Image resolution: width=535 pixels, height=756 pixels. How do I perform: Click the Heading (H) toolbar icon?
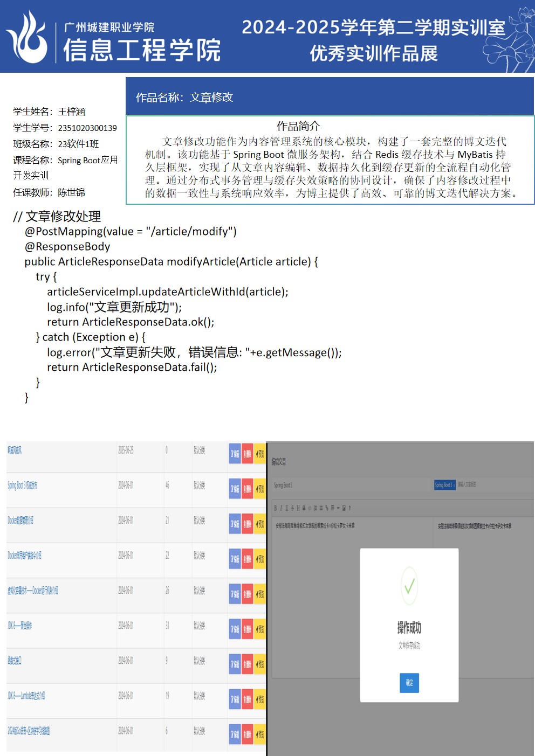(298, 508)
